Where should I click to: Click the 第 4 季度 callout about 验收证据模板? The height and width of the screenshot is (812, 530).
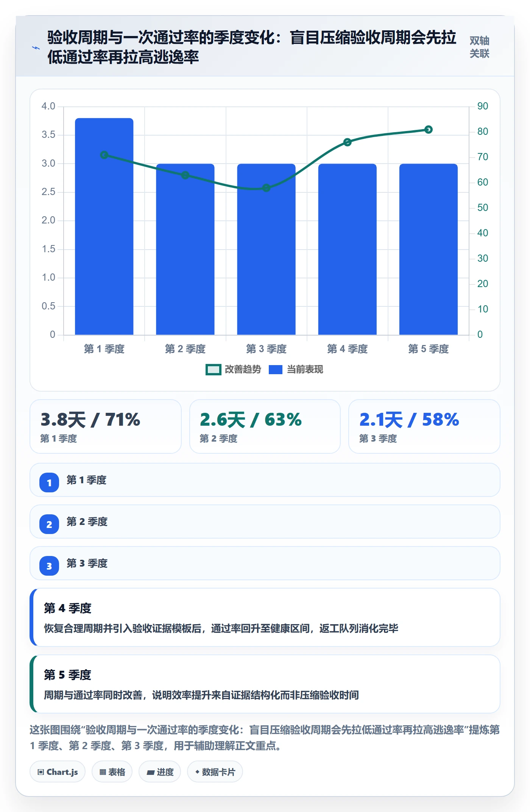coord(265,617)
